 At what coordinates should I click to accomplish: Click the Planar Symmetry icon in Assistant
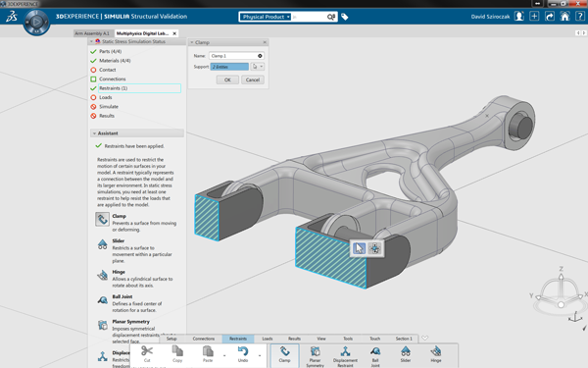click(102, 325)
